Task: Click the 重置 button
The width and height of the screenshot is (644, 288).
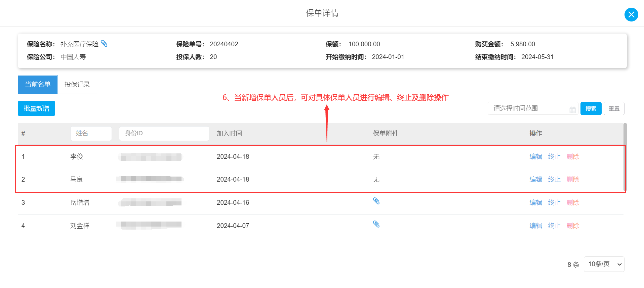Action: point(614,108)
